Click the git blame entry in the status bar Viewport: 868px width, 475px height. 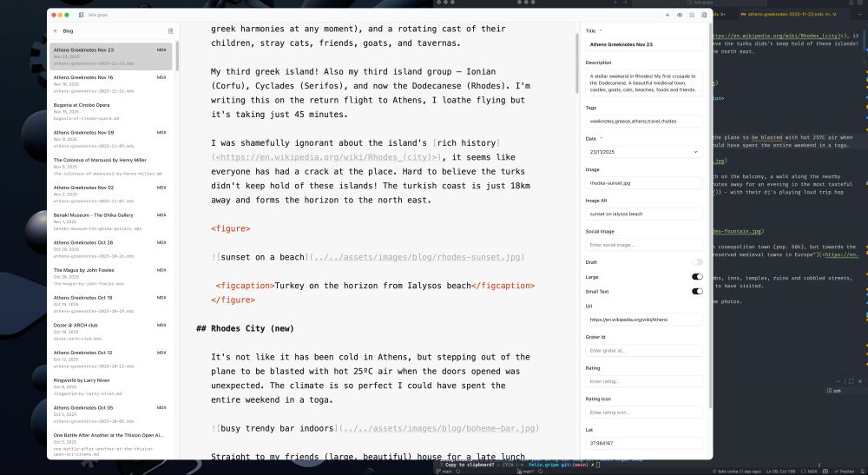(736, 472)
